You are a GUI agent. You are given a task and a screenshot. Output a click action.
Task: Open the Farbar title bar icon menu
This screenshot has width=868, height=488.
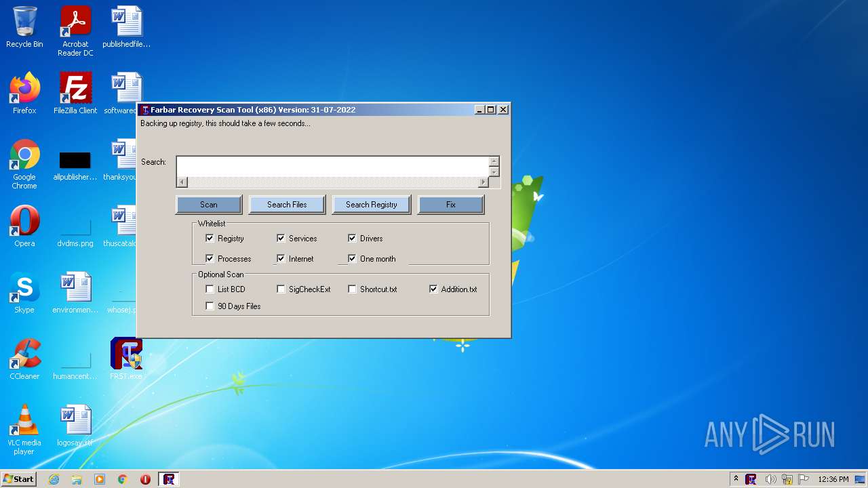pyautogui.click(x=145, y=110)
